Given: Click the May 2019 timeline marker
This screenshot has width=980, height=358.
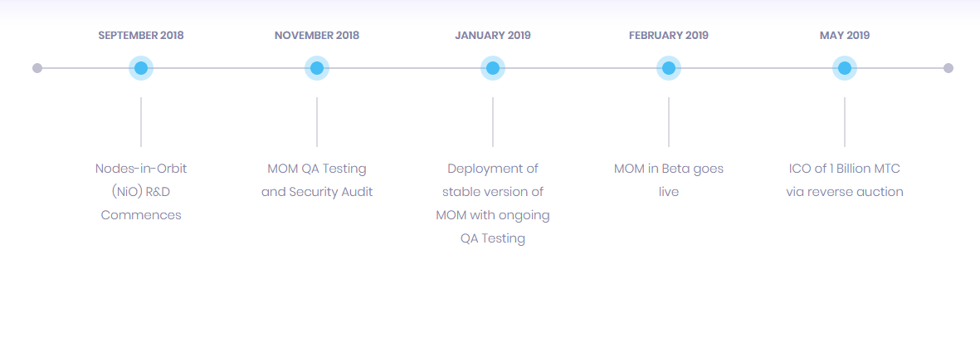Looking at the screenshot, I should tap(845, 68).
